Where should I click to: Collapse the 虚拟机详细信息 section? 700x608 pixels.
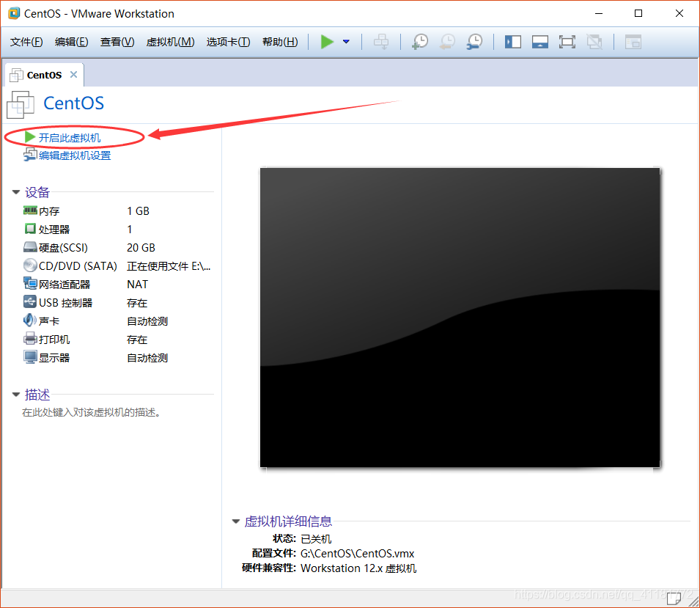tap(236, 521)
